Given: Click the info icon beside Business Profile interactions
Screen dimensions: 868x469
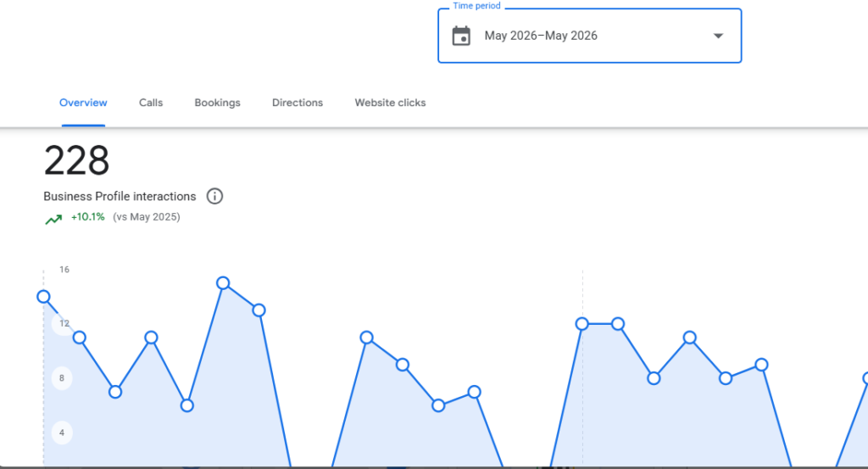Looking at the screenshot, I should 214,196.
